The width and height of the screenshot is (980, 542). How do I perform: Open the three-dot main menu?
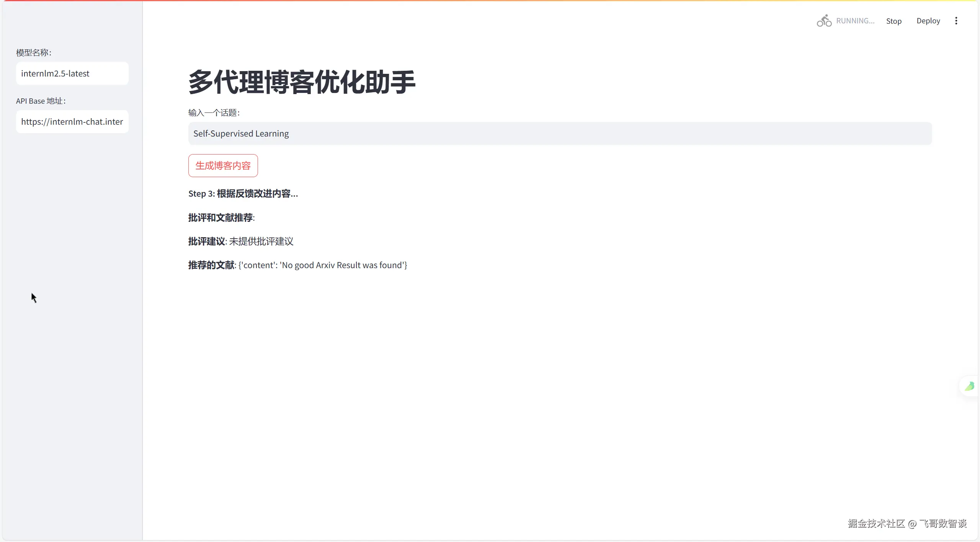click(956, 21)
